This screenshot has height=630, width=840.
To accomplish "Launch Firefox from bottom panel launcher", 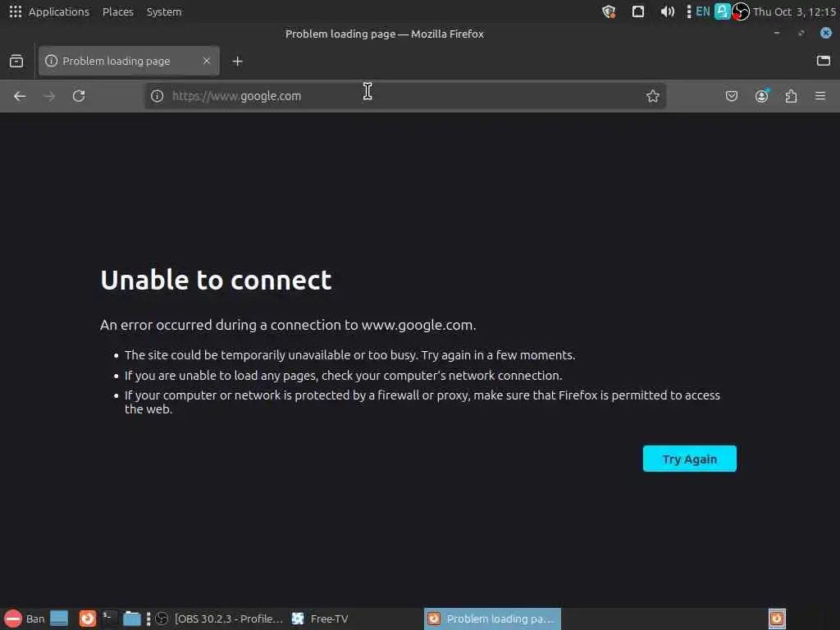I will (x=87, y=619).
